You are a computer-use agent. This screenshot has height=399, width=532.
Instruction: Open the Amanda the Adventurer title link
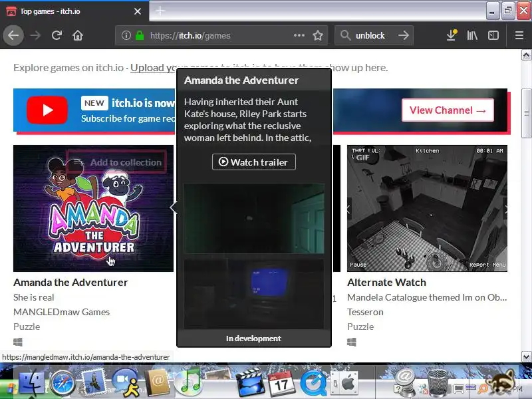click(70, 282)
